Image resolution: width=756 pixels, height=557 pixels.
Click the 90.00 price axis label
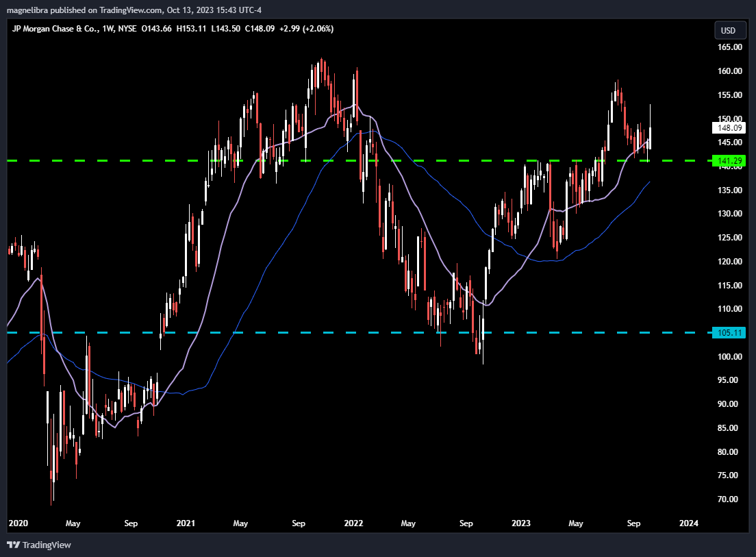pyautogui.click(x=728, y=404)
